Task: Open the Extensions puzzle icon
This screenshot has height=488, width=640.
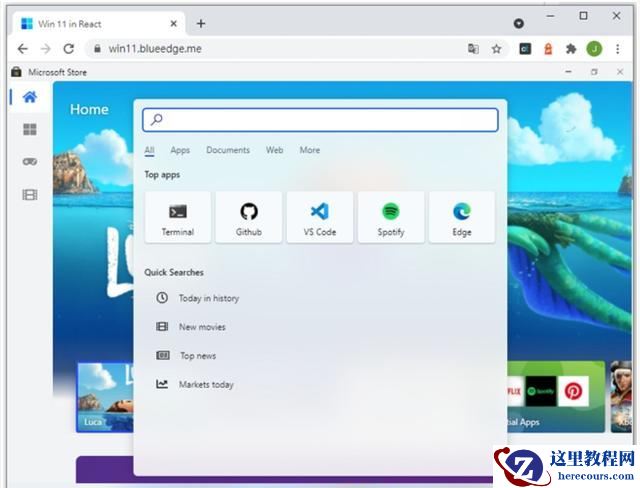Action: point(571,49)
